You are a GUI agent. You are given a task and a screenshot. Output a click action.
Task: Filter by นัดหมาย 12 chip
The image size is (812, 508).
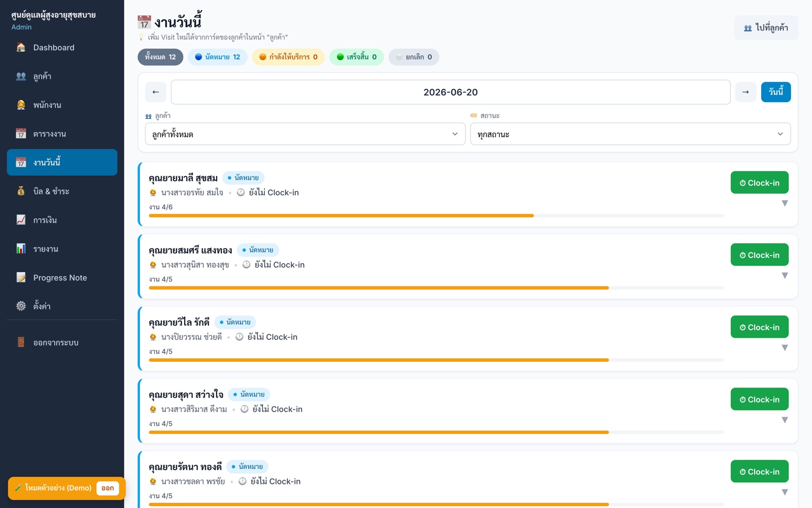218,57
